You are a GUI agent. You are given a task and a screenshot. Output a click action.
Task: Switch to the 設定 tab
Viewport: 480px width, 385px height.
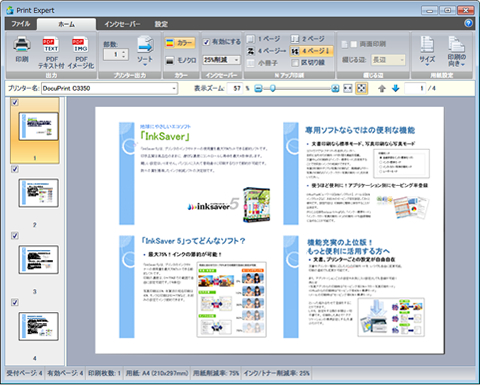pos(161,24)
